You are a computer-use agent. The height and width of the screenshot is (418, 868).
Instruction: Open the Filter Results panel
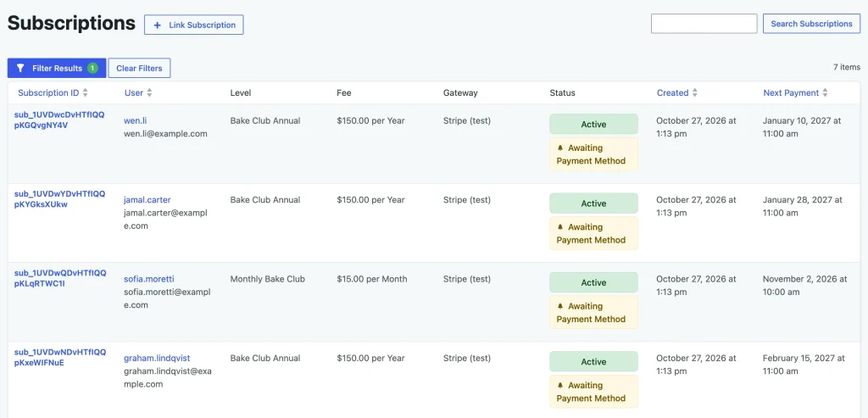(x=57, y=68)
